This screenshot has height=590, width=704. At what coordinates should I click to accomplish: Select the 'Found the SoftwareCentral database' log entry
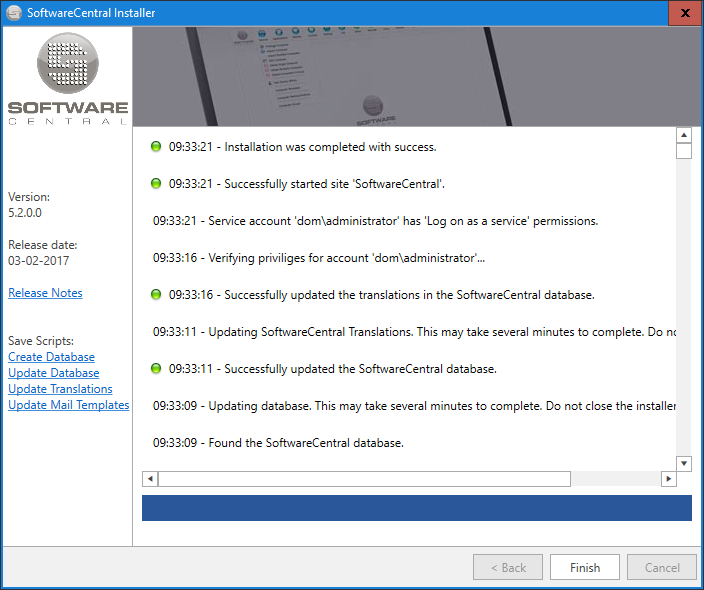278,443
